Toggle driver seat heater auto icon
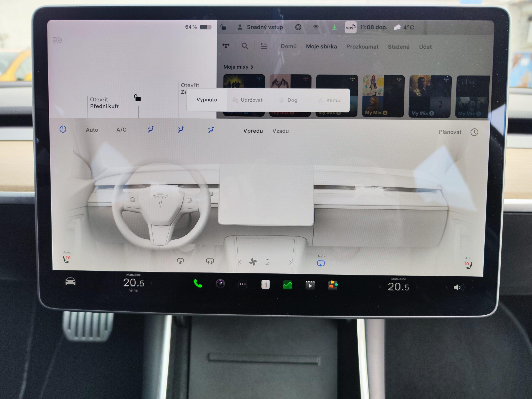Image resolution: width=532 pixels, height=399 pixels. (x=67, y=257)
